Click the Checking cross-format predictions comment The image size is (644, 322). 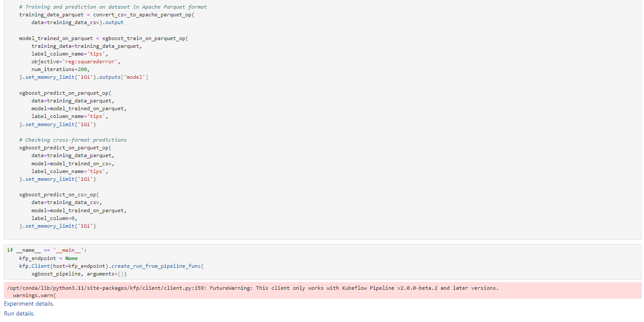(x=73, y=140)
